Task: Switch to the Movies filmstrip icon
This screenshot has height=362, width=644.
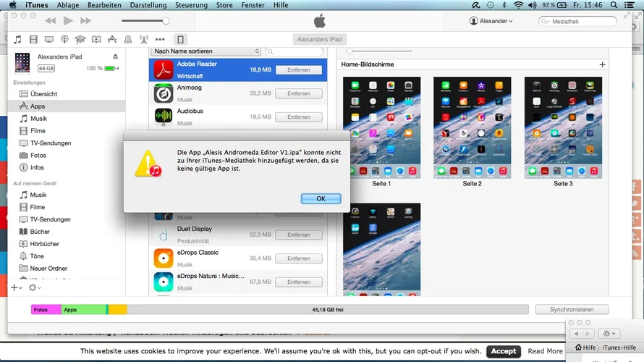Action: (x=33, y=39)
